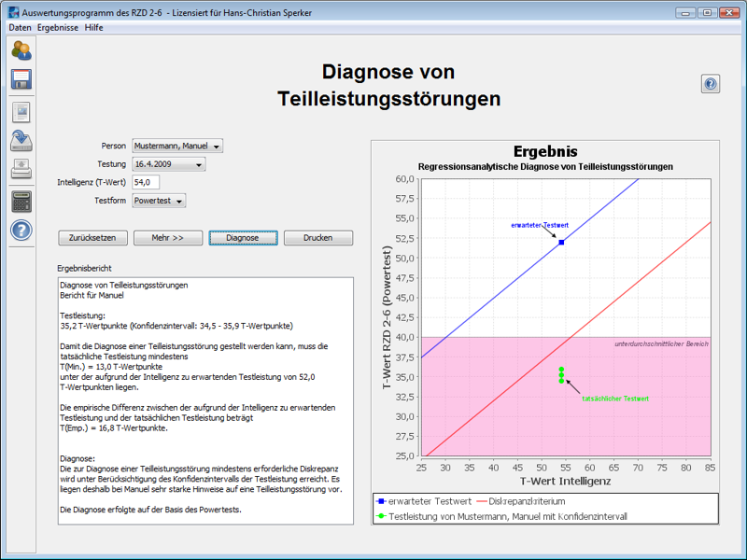
Task: Run the Diagnose button
Action: tap(243, 238)
